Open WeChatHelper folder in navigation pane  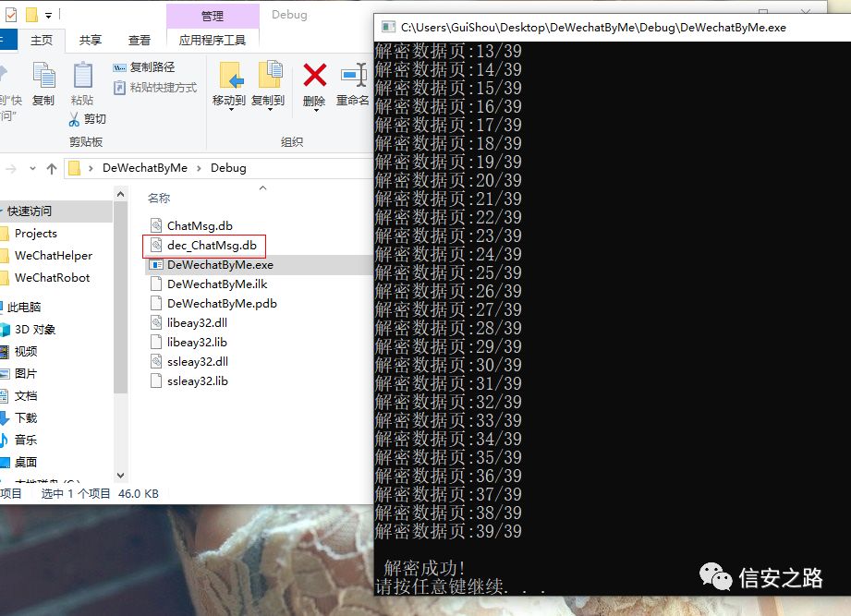click(x=54, y=256)
